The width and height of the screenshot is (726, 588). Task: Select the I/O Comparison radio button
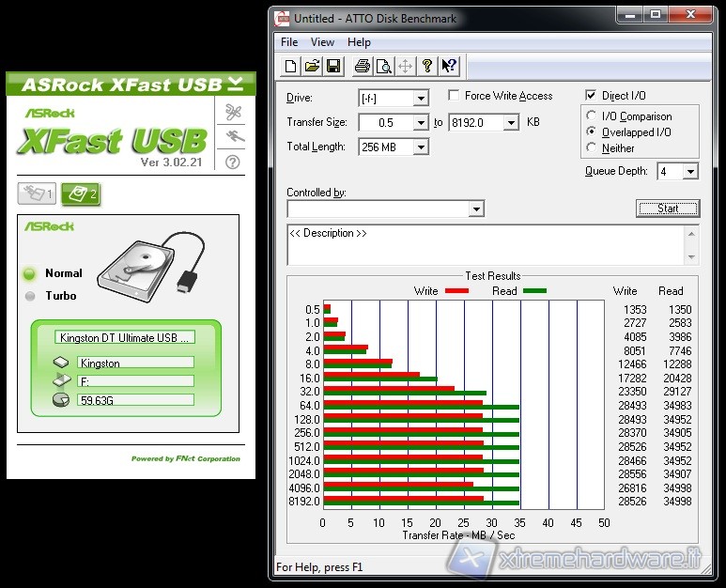[592, 116]
